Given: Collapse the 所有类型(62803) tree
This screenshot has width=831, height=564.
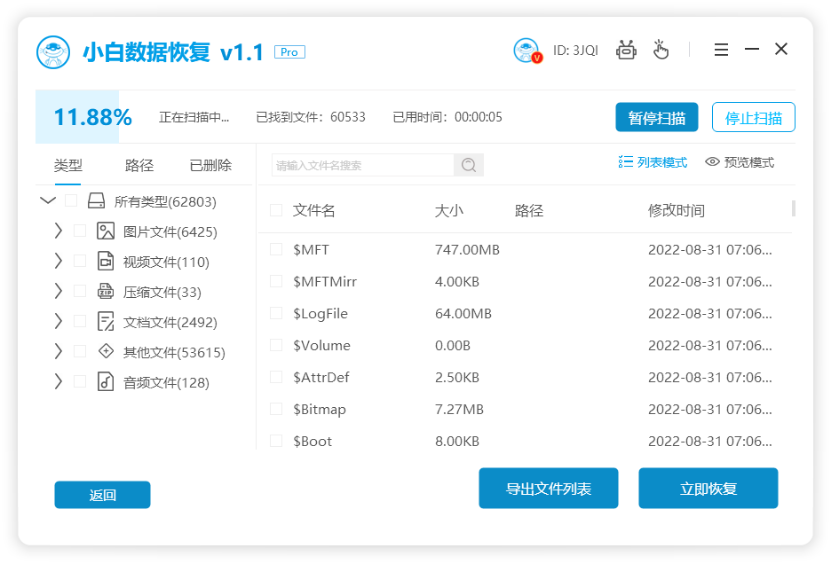Looking at the screenshot, I should tap(47, 201).
